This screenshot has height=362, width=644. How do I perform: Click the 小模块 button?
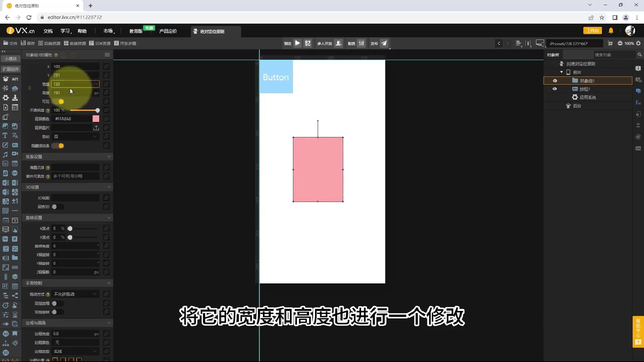(x=10, y=59)
